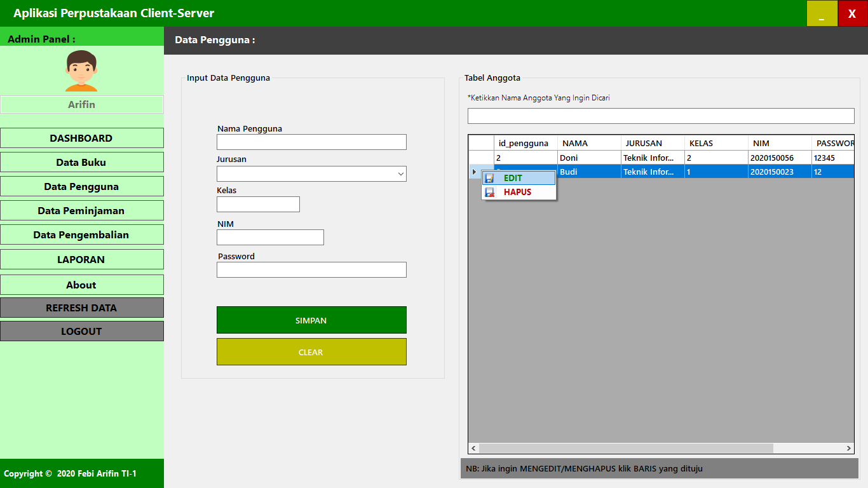Open the Data Pengembalian section

tap(82, 234)
